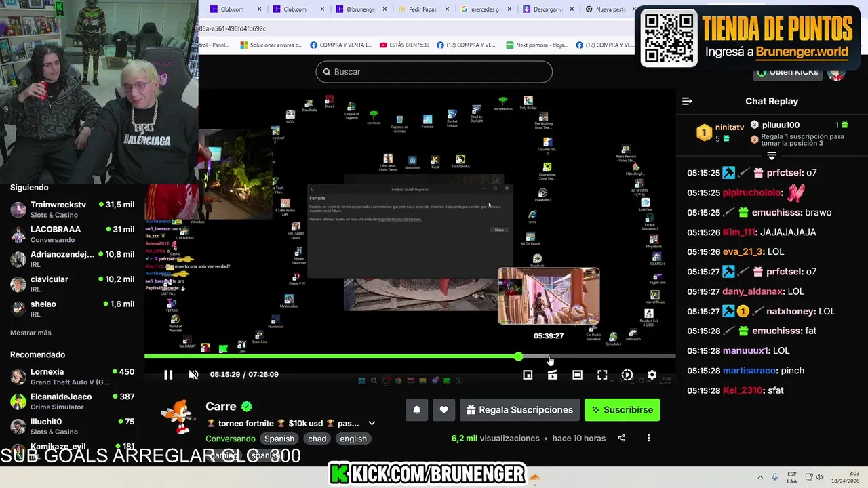Select the english tag
Screen dimensions: 868x488
(x=353, y=439)
